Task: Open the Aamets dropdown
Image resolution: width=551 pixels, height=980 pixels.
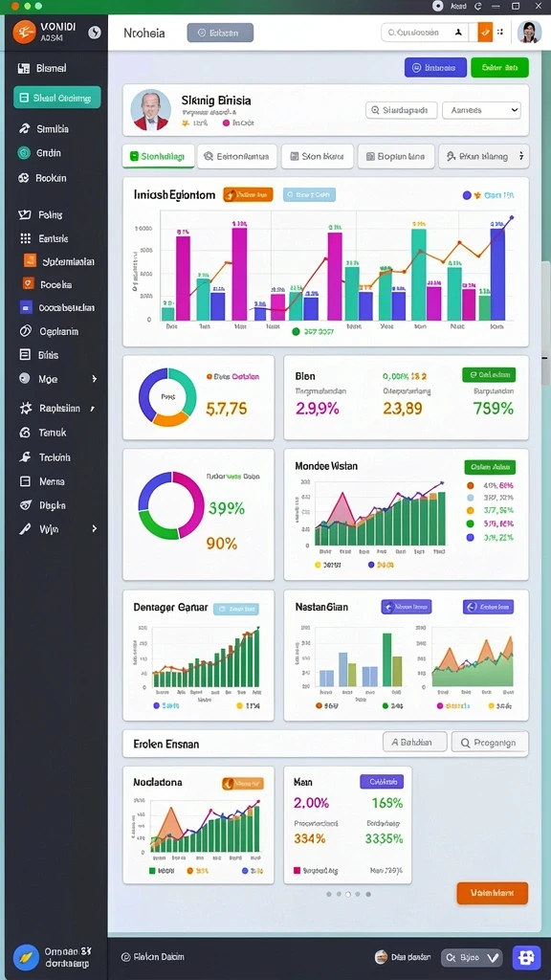Action: [x=482, y=110]
